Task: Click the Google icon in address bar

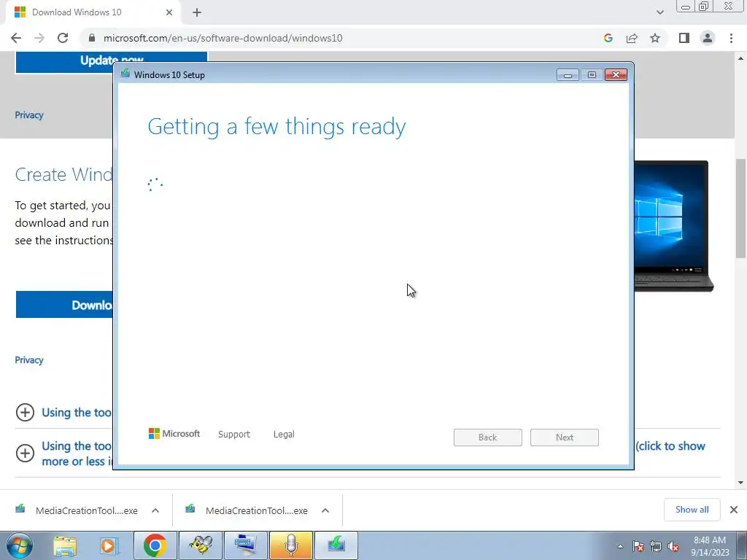Action: point(608,38)
